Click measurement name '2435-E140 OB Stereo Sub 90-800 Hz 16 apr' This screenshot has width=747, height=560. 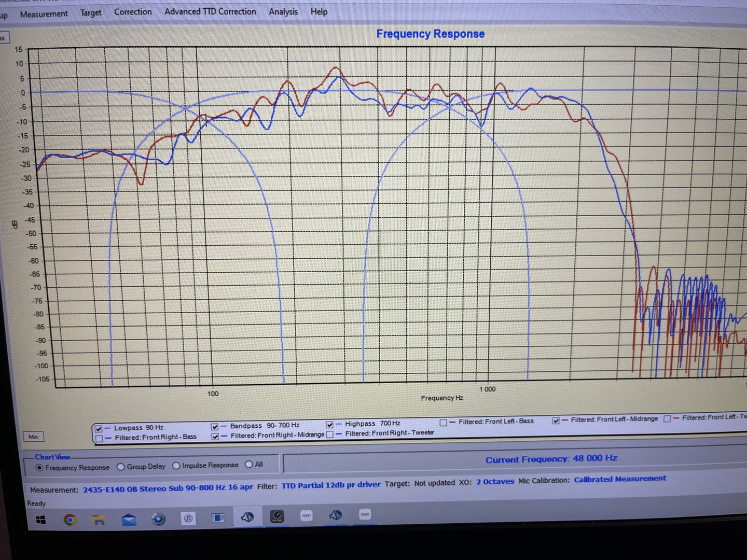click(168, 488)
